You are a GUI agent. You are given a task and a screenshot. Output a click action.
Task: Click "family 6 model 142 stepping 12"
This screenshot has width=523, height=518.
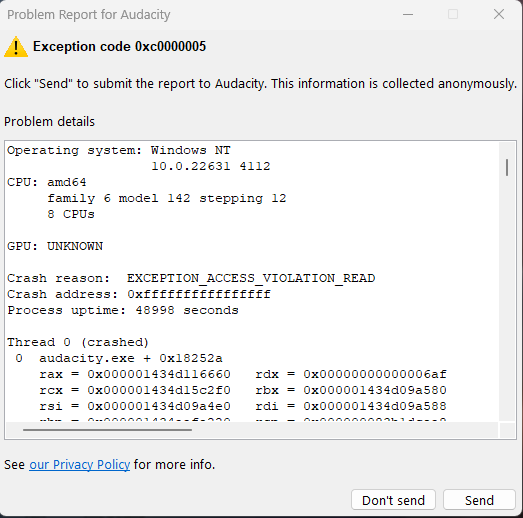(x=166, y=198)
